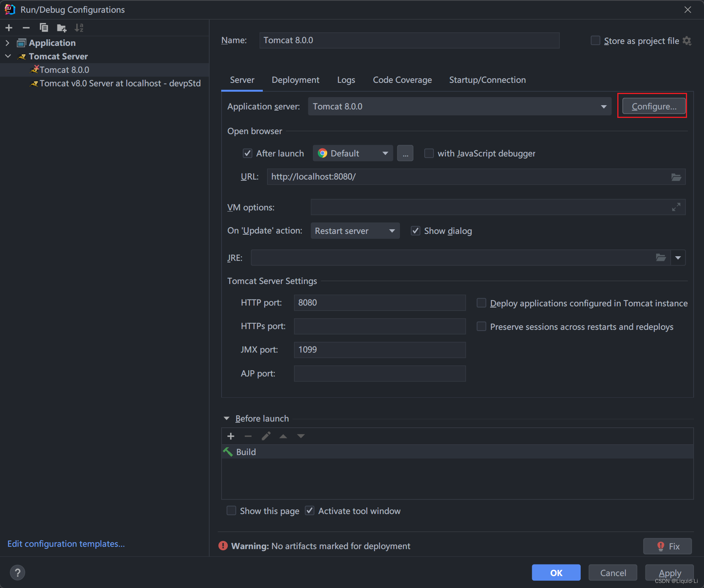Toggle Show dialog checkbox
The image size is (704, 588).
coord(415,231)
